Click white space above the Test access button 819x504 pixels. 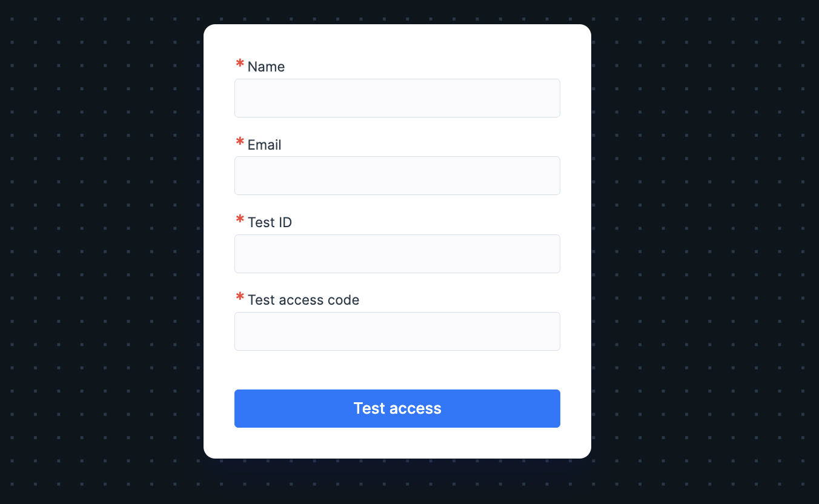tap(397, 370)
